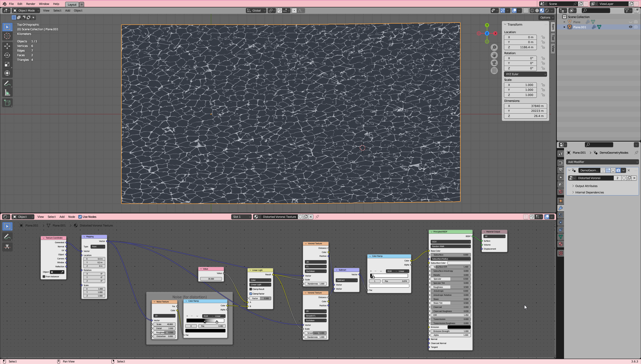Unlink the Distorted Voronoi Texture material

point(311,217)
